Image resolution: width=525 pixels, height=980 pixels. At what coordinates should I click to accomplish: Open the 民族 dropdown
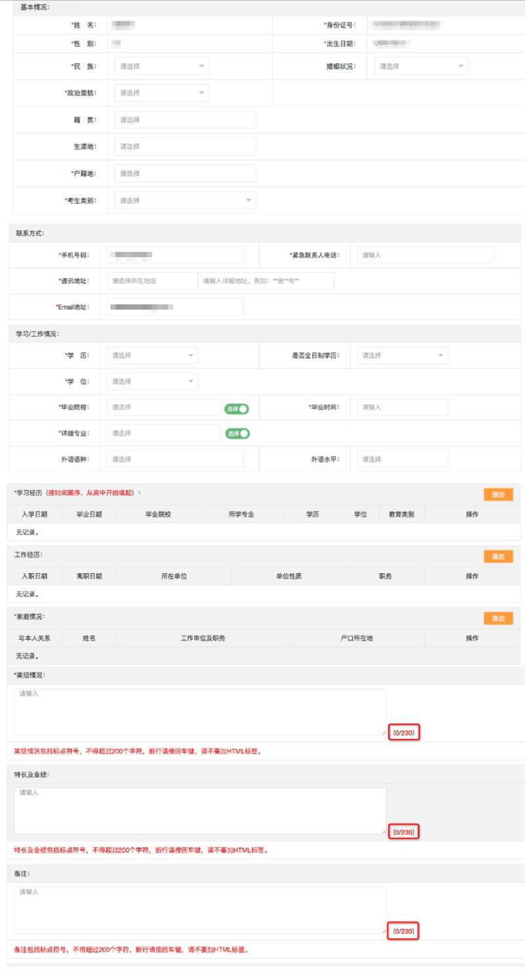click(161, 66)
